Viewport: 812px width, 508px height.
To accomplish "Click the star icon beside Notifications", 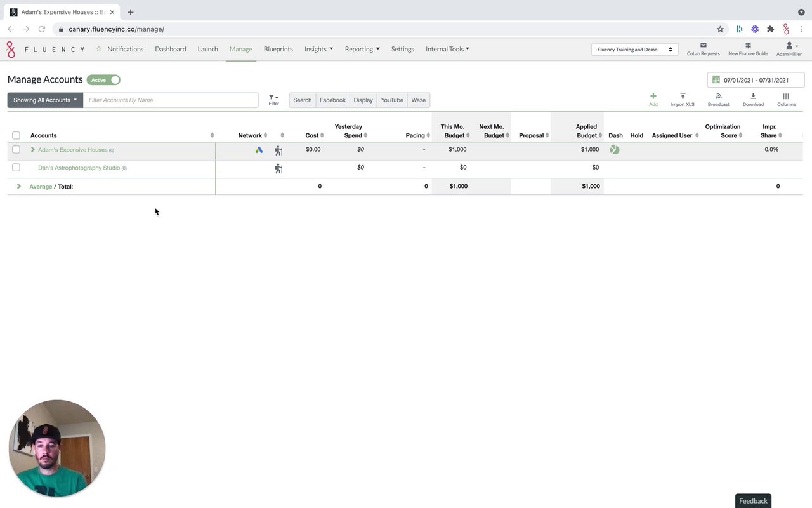I will 98,49.
